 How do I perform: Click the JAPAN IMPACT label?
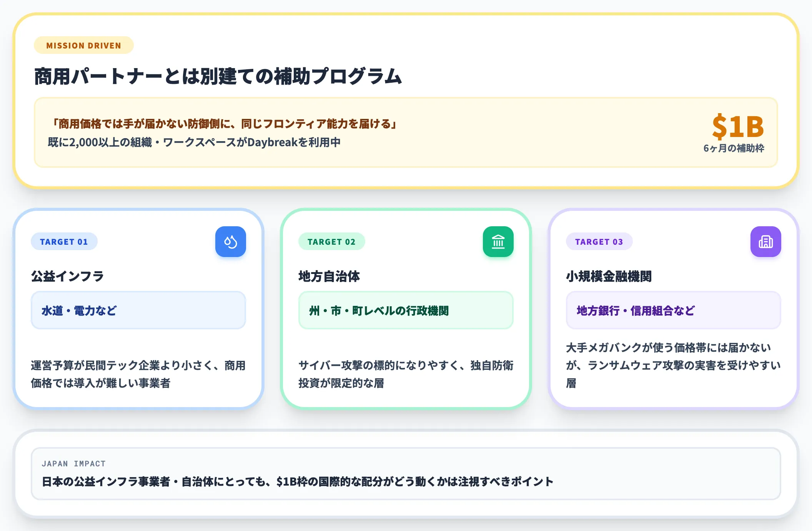click(x=74, y=464)
